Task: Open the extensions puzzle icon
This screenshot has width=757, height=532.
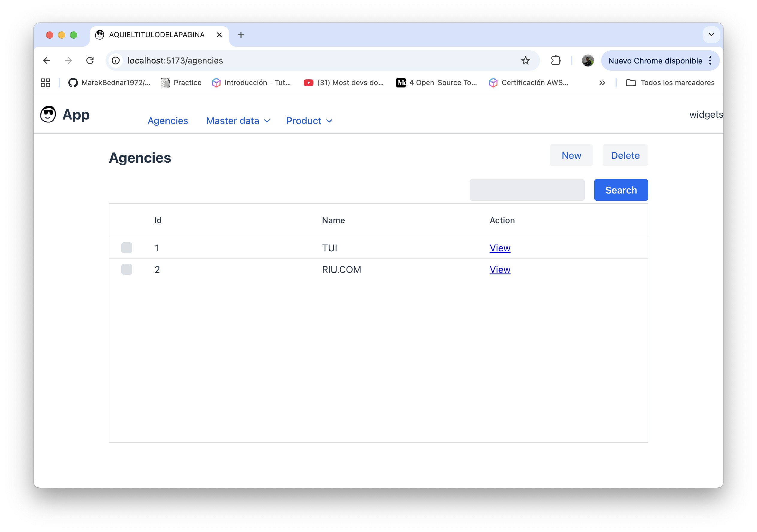Action: click(556, 61)
